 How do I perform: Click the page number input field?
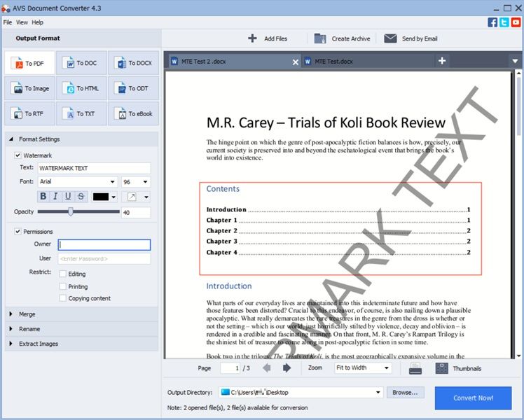pyautogui.click(x=230, y=368)
